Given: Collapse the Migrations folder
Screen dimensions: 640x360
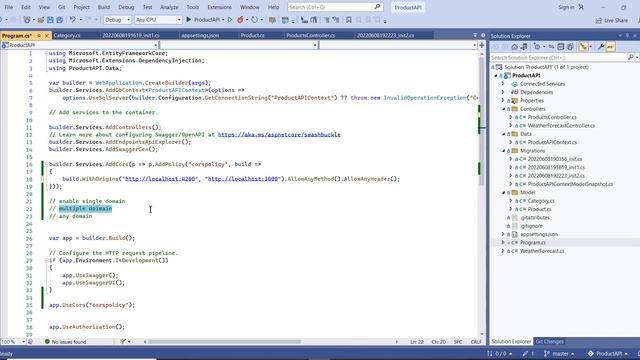Looking at the screenshot, I should [x=504, y=151].
